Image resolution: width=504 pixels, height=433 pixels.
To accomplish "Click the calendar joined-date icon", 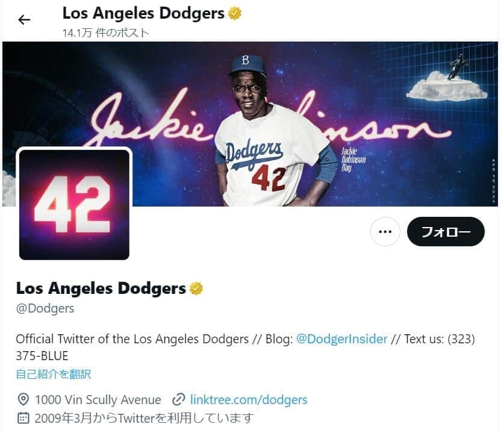I will click(x=23, y=418).
